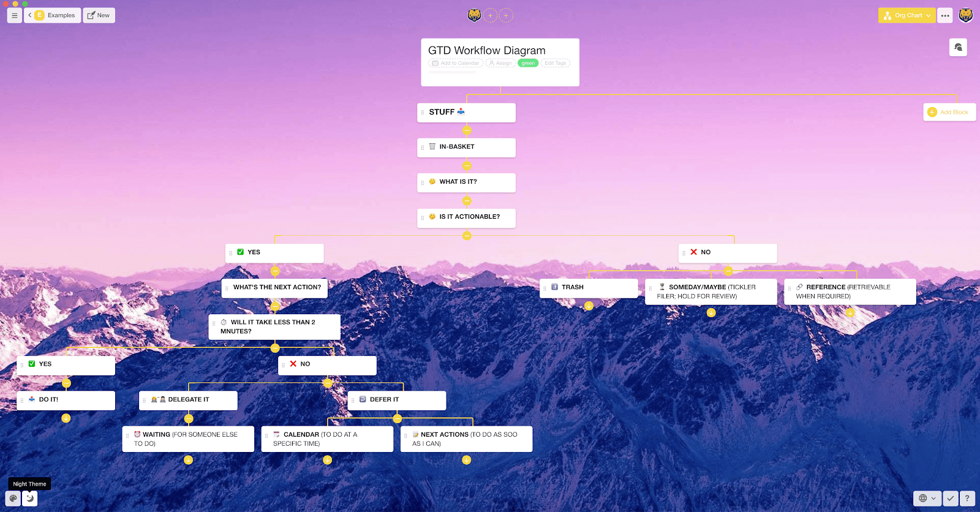Open the more options ellipsis menu
This screenshot has height=512, width=980.
(x=945, y=15)
